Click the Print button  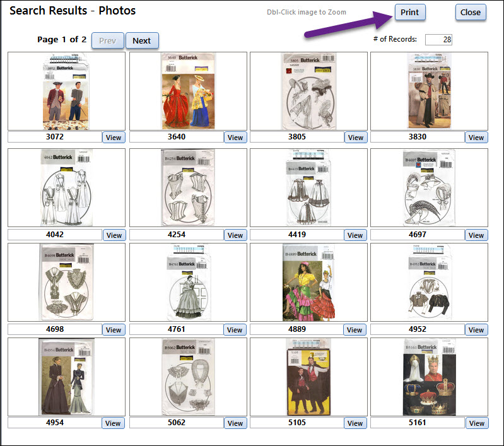(410, 12)
